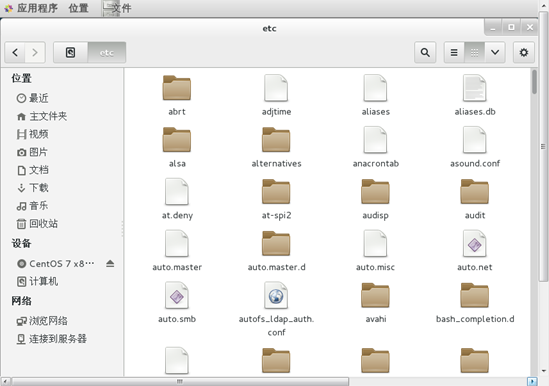Select the auto.master file icon

click(177, 243)
